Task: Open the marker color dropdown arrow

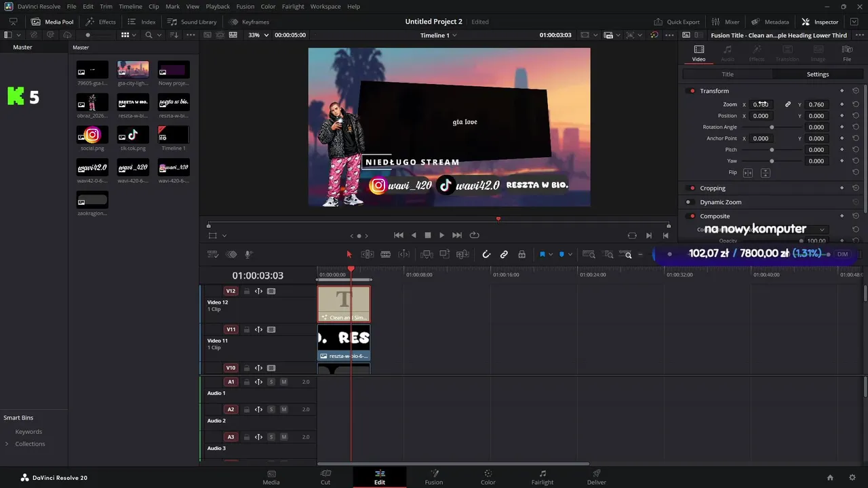Action: 570,255
